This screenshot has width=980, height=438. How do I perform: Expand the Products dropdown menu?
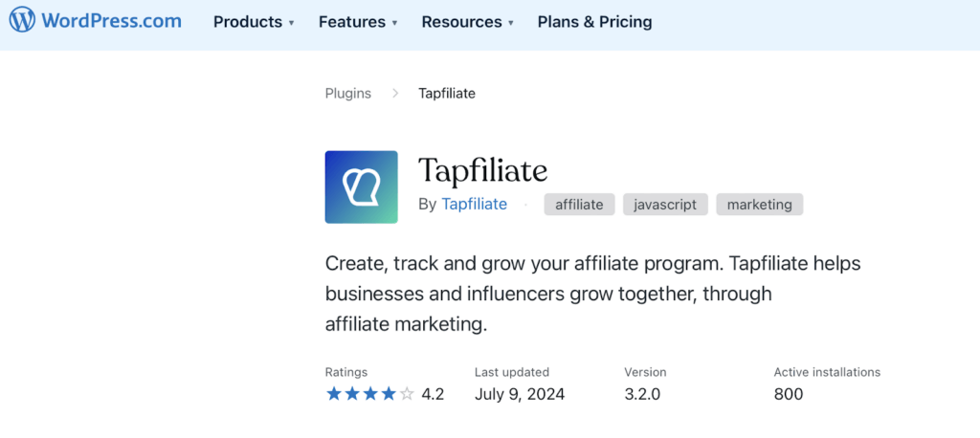click(254, 22)
